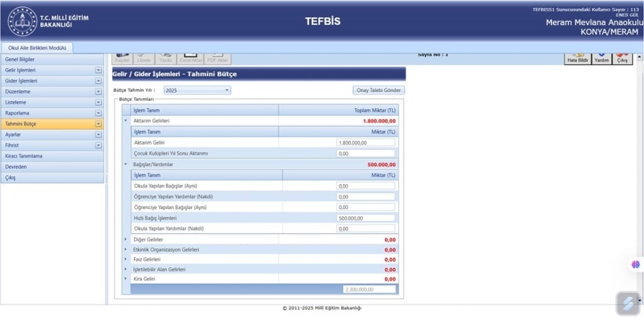Expand the Diğer Gelirler group
The height and width of the screenshot is (318, 644).
[126, 239]
